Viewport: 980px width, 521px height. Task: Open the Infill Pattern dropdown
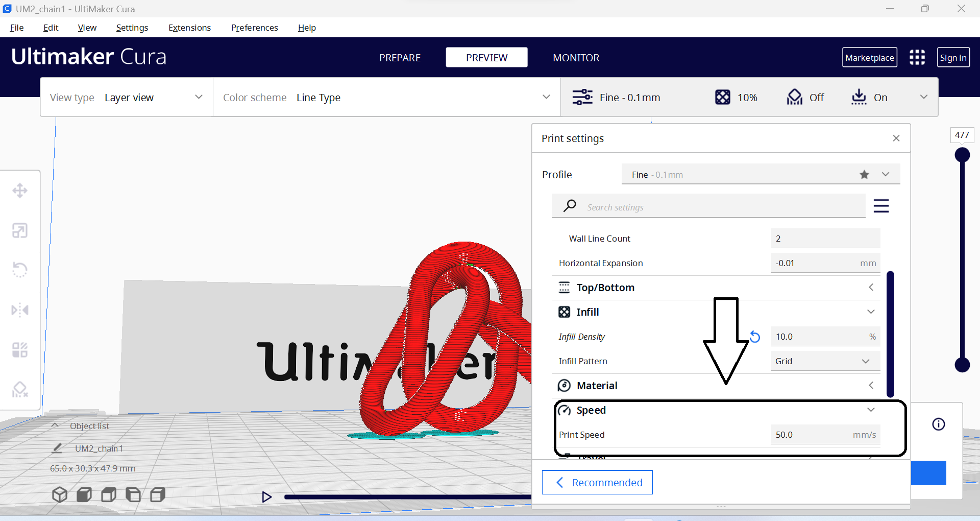825,361
